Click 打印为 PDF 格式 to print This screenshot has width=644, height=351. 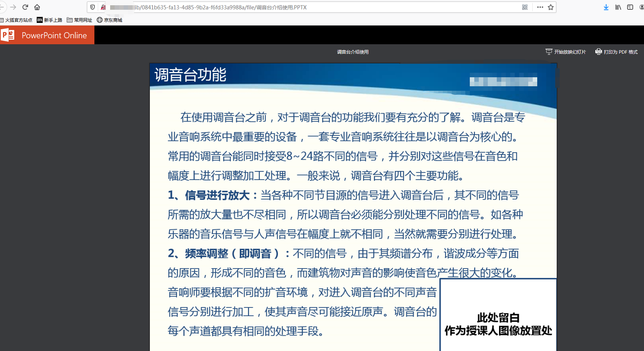tap(616, 52)
